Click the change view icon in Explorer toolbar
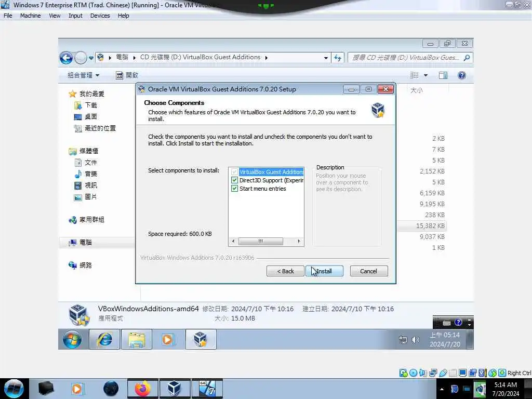The height and width of the screenshot is (399, 532). [x=415, y=75]
